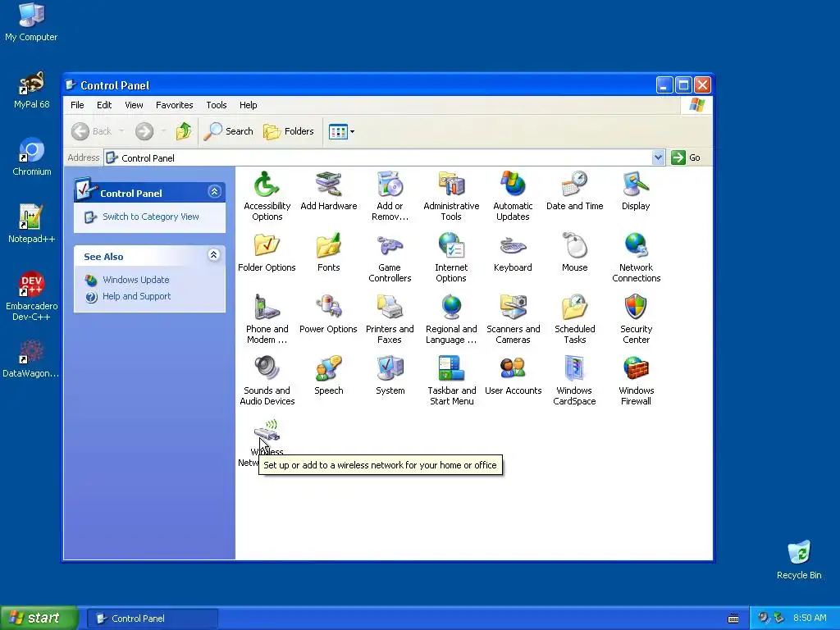Open the View menu
Image resolution: width=840 pixels, height=630 pixels.
134,105
